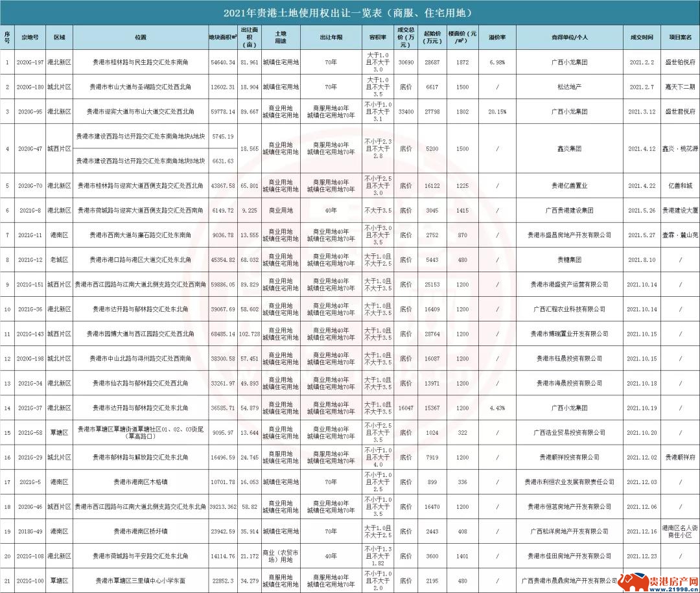Click land use '商业（农贸市场）用地'

pyautogui.click(x=281, y=557)
